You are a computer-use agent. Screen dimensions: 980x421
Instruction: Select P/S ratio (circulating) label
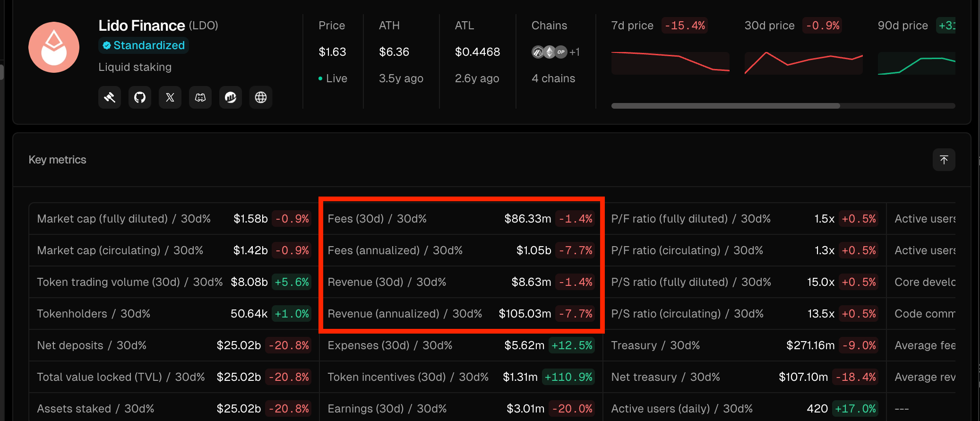coord(688,314)
